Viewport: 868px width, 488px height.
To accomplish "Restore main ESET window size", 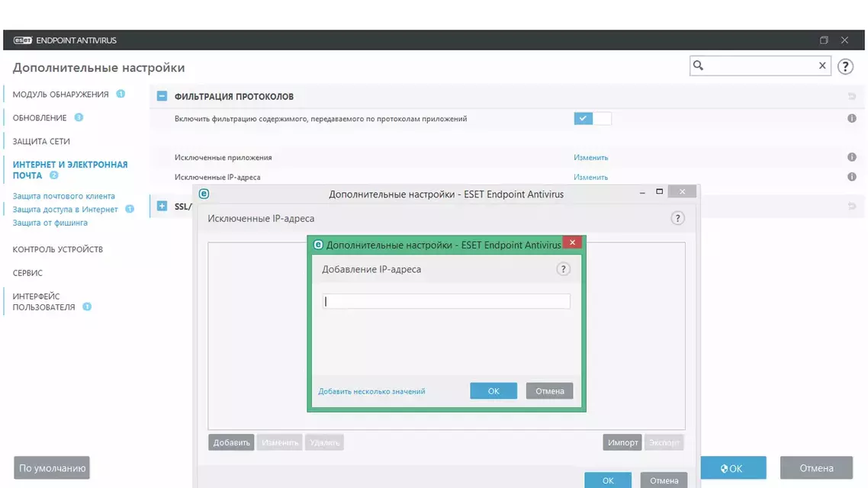I will (824, 40).
